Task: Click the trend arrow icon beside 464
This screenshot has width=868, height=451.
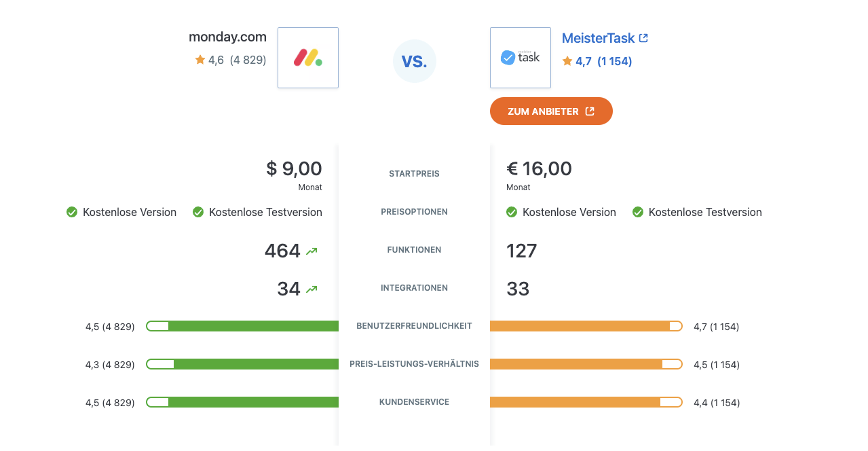Action: point(312,251)
